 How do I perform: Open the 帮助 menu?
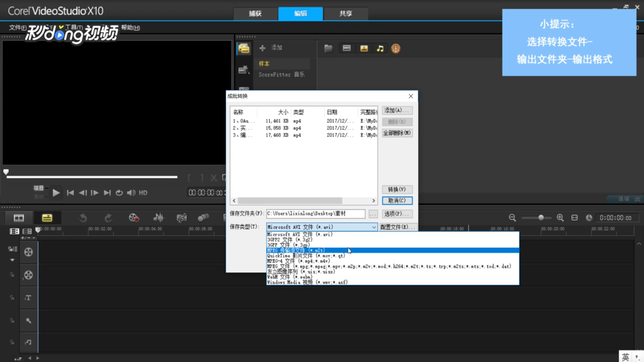(x=130, y=27)
